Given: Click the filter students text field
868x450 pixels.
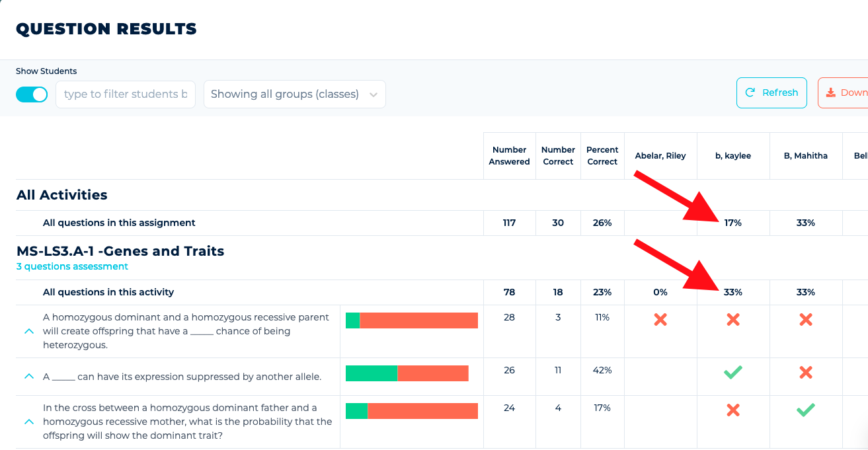Looking at the screenshot, I should point(126,94).
